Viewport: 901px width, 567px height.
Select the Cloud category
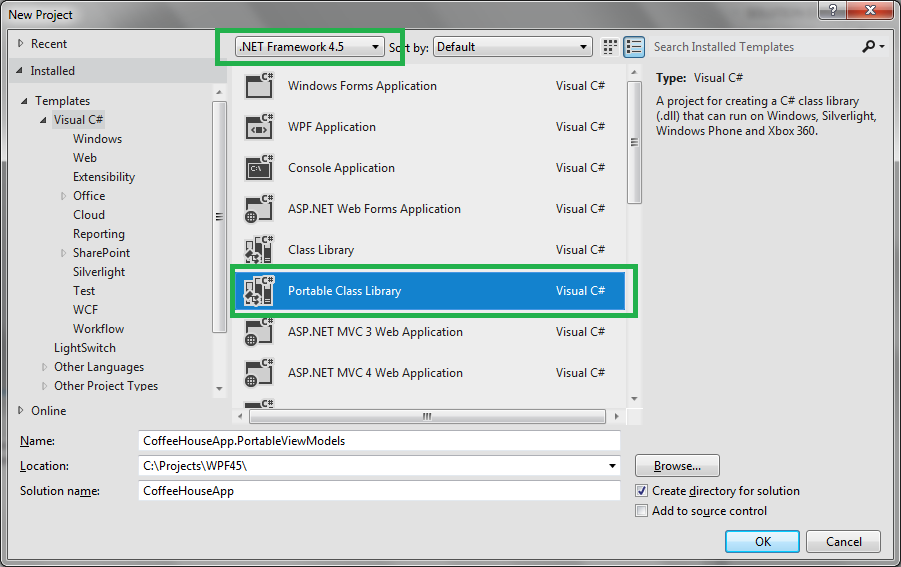[88, 215]
